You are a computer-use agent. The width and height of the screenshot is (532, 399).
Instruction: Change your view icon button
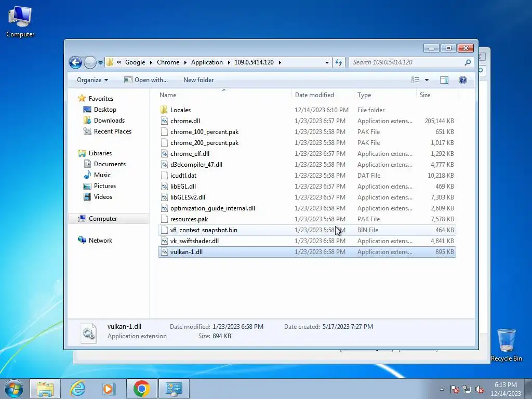[415, 79]
